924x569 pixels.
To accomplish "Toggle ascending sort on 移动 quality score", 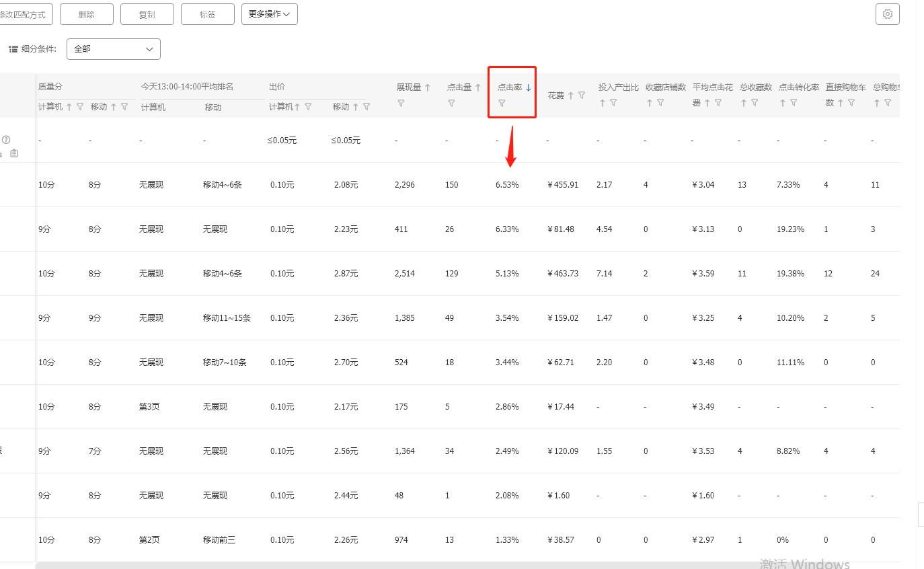I will 113,107.
